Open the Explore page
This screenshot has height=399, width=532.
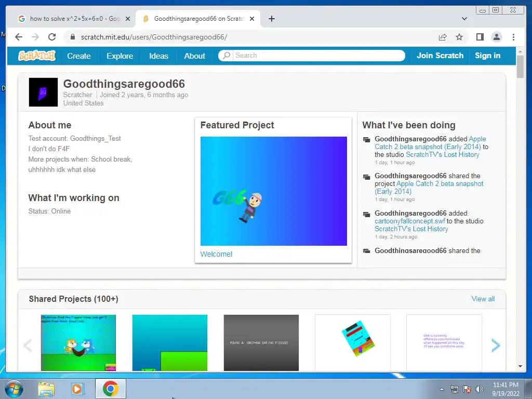120,56
